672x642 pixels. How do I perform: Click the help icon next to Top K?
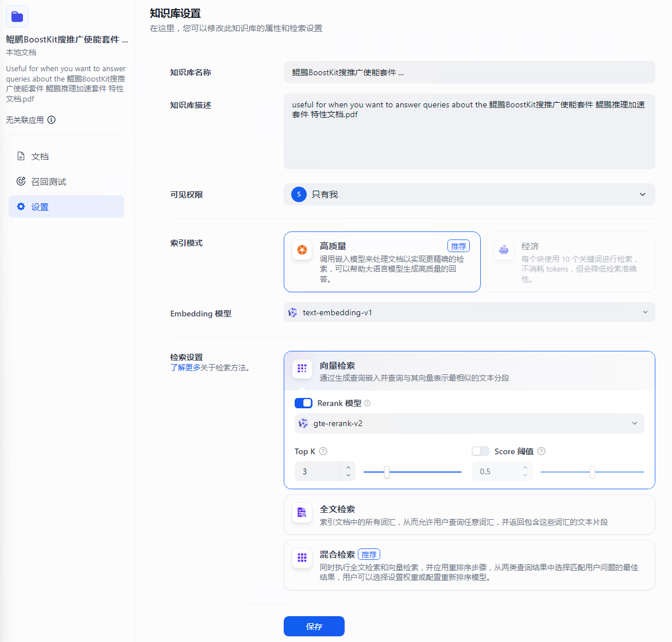[323, 451]
